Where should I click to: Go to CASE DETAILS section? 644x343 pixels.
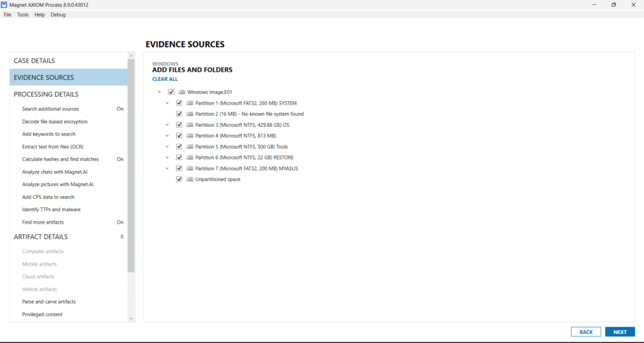pyautogui.click(x=69, y=61)
